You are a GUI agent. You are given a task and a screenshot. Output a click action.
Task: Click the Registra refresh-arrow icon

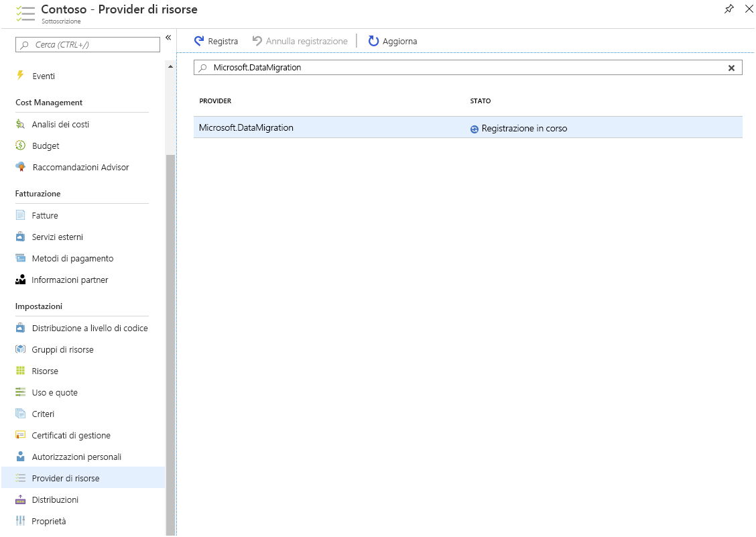(198, 41)
